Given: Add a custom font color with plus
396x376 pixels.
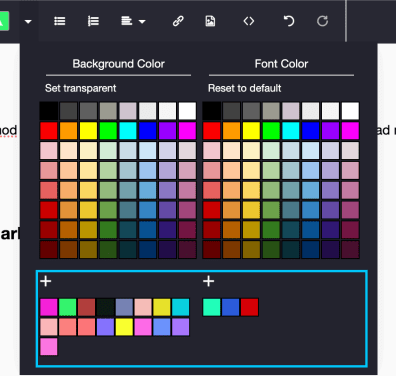Looking at the screenshot, I should (x=209, y=281).
